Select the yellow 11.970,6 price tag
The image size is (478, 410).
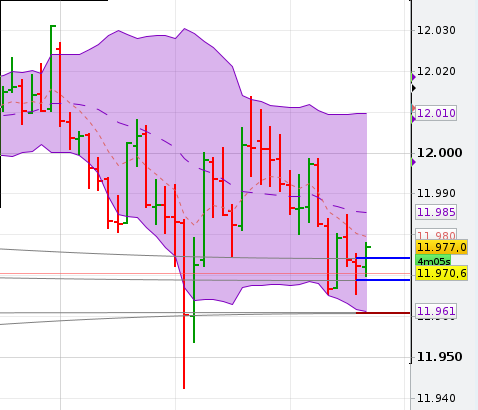tap(442, 273)
